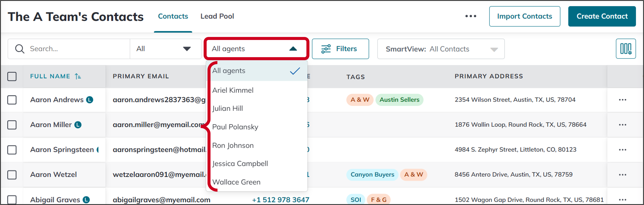
Task: Choose Jessica Campbell from agent list
Action: (x=257, y=164)
